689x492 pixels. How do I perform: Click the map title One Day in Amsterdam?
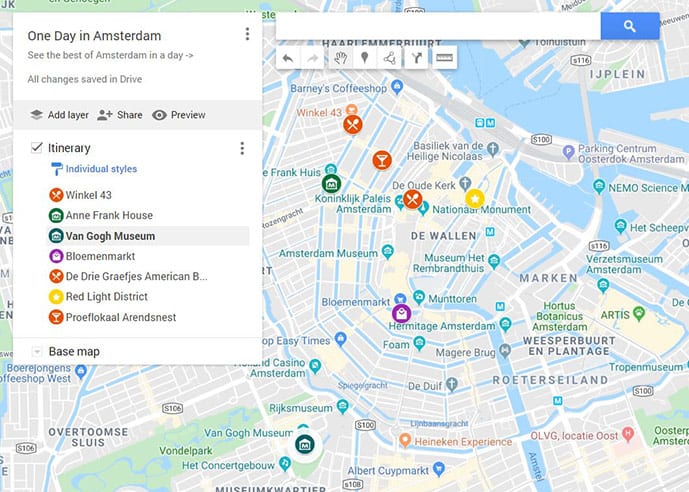(x=94, y=36)
